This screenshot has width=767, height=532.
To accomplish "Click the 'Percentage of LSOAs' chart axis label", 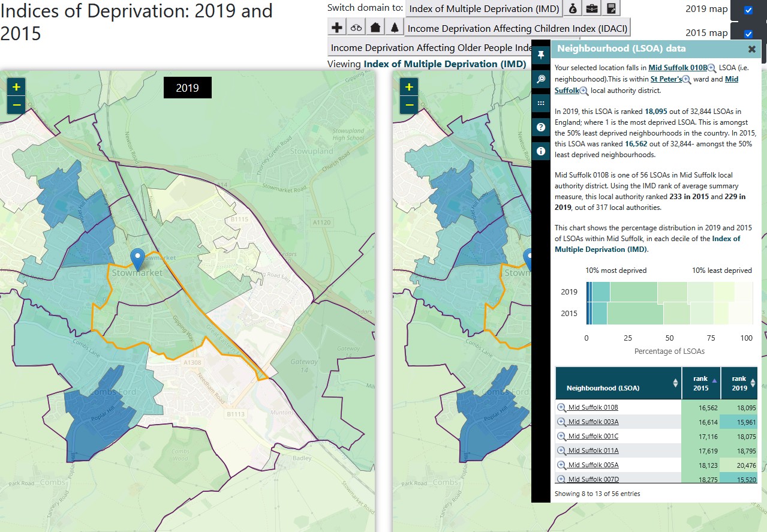I will [669, 351].
